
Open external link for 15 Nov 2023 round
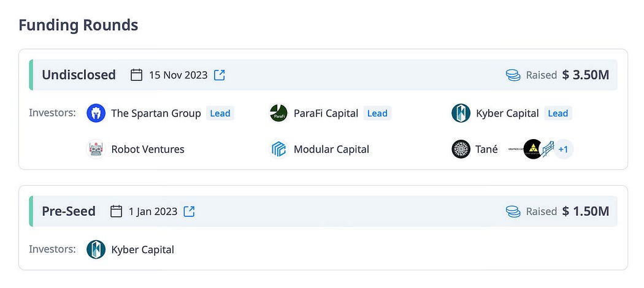220,75
